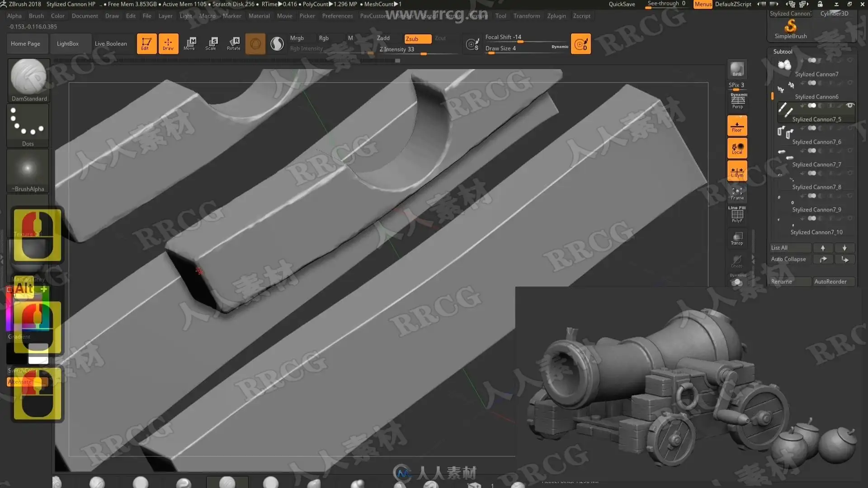Screen dimensions: 868x488
Task: Open the Zplugin menu
Action: (556, 16)
